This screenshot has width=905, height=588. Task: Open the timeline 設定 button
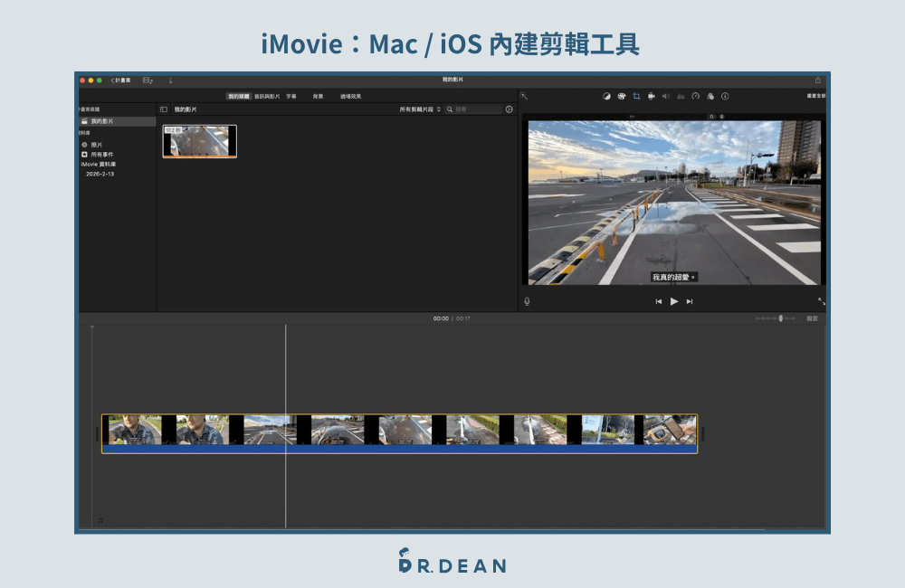tap(812, 318)
